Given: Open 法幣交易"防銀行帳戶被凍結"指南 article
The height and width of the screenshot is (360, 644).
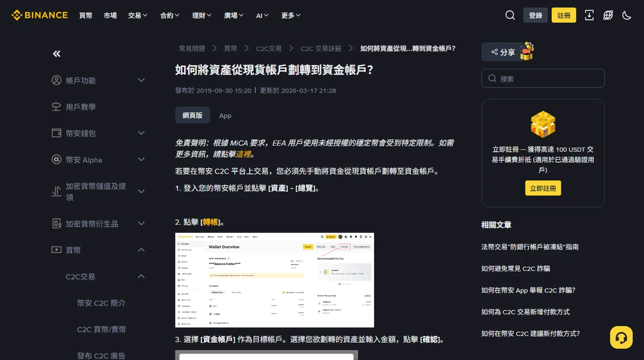Looking at the screenshot, I should [530, 247].
